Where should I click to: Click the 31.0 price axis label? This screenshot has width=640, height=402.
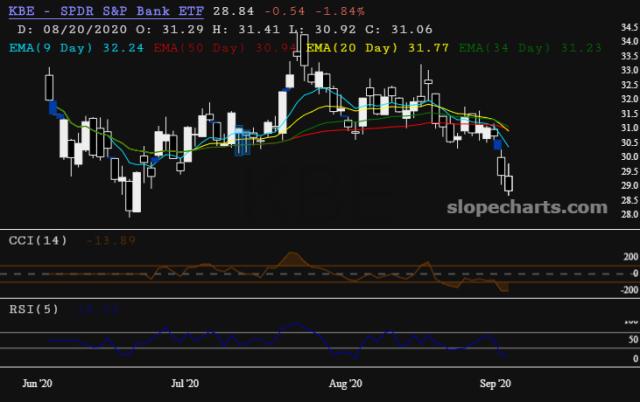[626, 128]
